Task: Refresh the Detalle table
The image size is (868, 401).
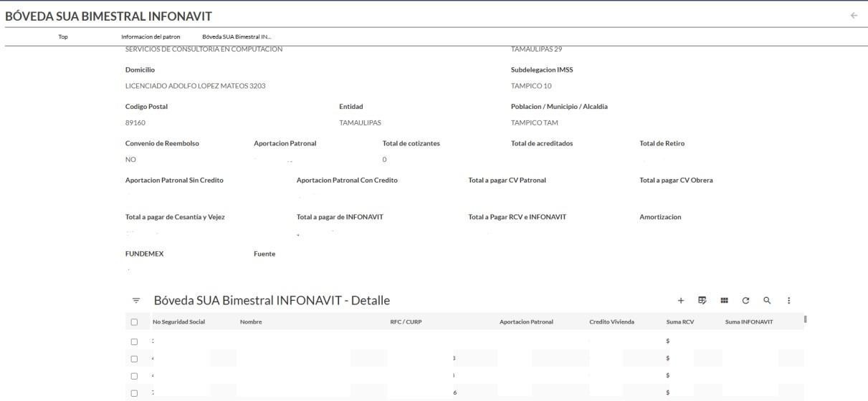Action: click(745, 301)
